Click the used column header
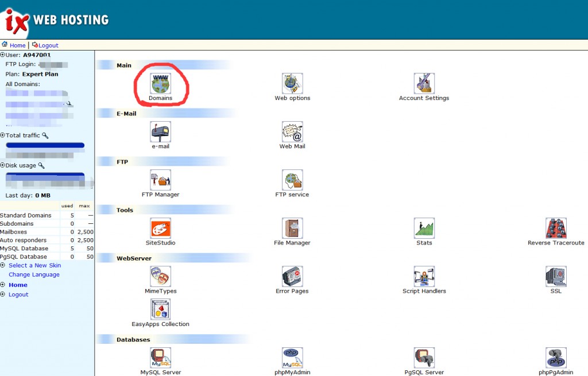This screenshot has height=376, width=588. [x=67, y=206]
